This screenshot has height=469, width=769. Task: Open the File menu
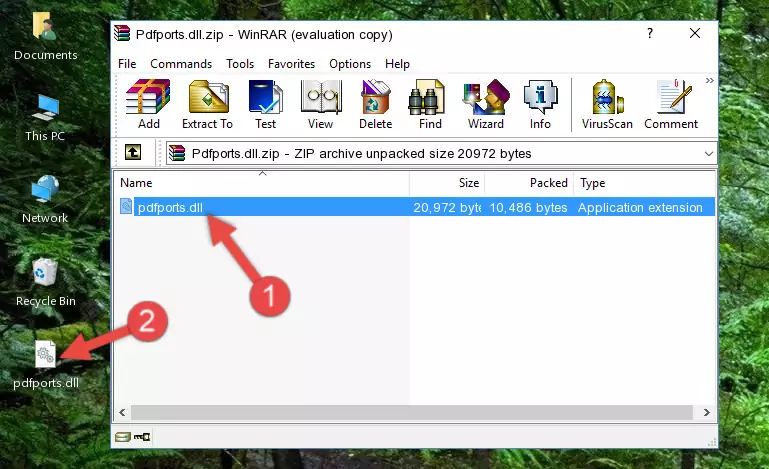(127, 64)
